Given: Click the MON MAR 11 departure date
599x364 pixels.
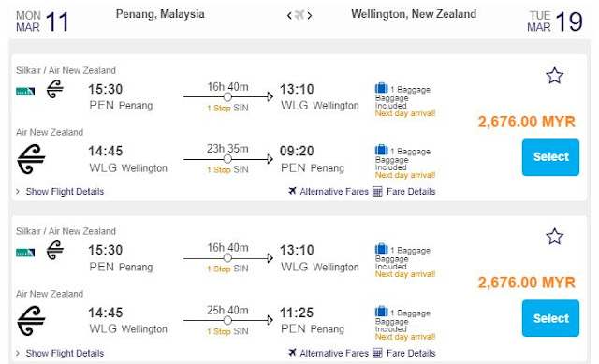Looking at the screenshot, I should 42,21.
